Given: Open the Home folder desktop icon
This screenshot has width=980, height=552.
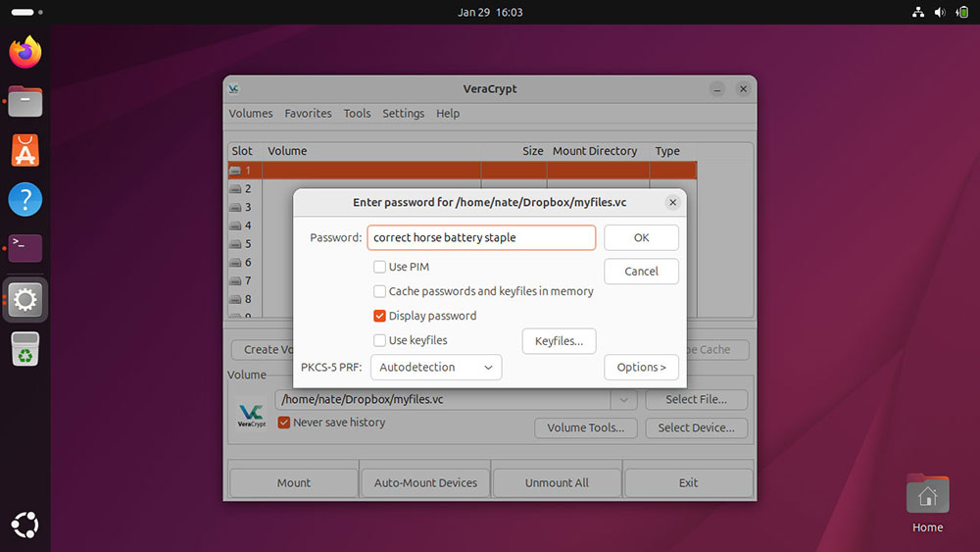Looking at the screenshot, I should point(927,503).
